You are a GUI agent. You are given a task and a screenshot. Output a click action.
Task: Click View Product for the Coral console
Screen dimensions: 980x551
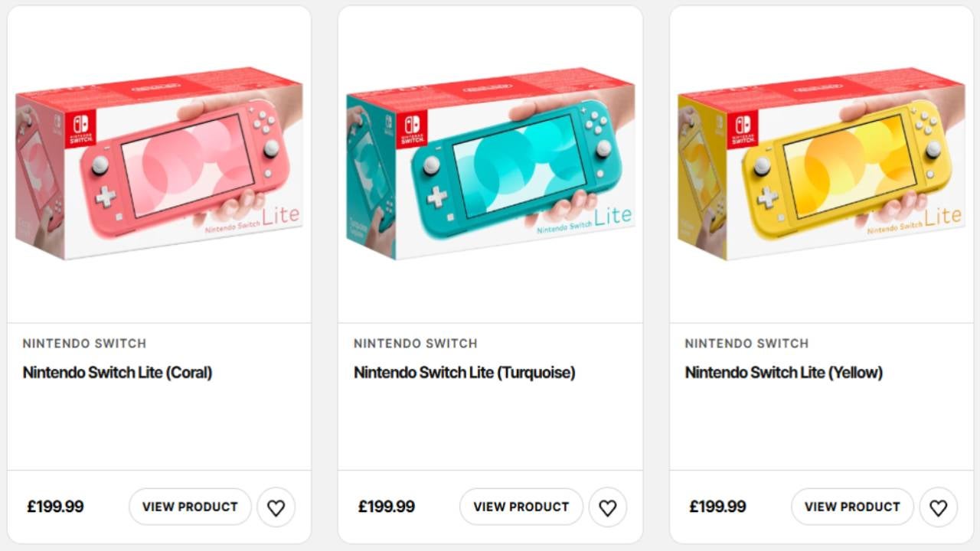tap(190, 507)
